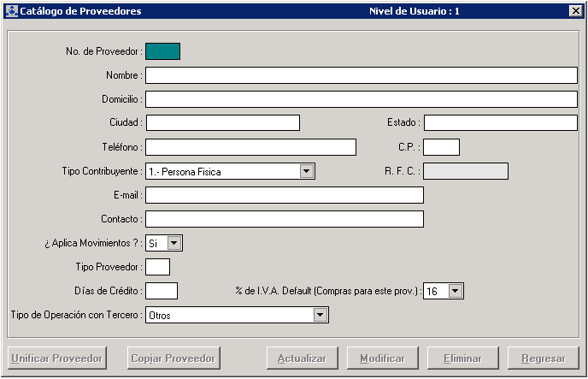The image size is (588, 379).
Task: Click the Teléfono input field
Action: tap(250, 147)
